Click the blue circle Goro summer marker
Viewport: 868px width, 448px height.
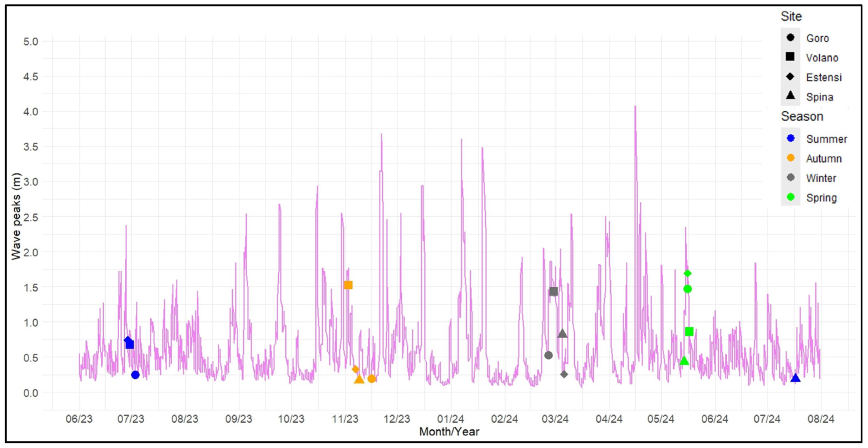tap(135, 375)
